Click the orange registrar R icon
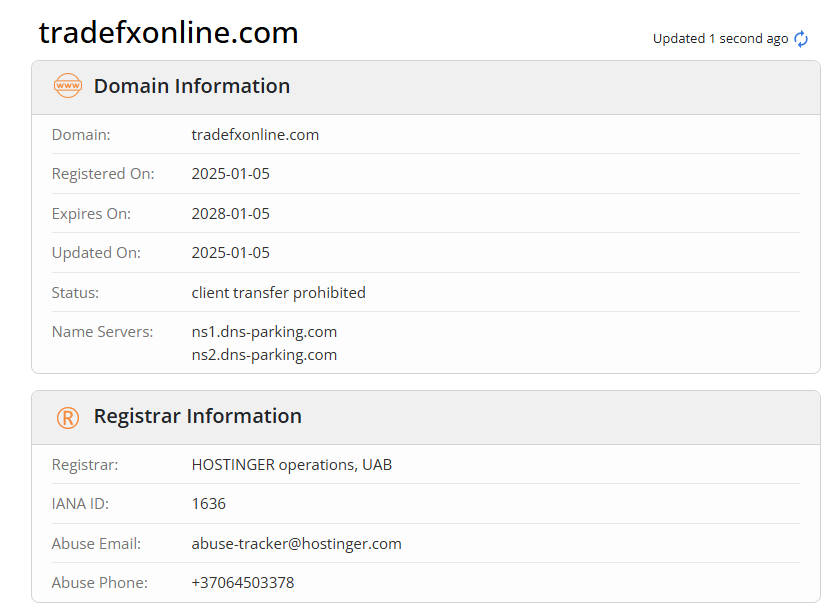838x616 pixels. click(67, 417)
